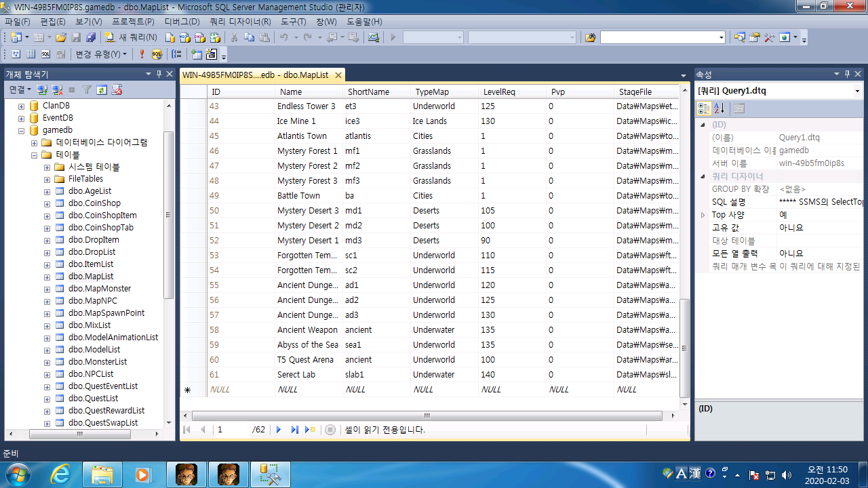Close the dbo.MapList tab
The width and height of the screenshot is (868, 488).
(337, 75)
